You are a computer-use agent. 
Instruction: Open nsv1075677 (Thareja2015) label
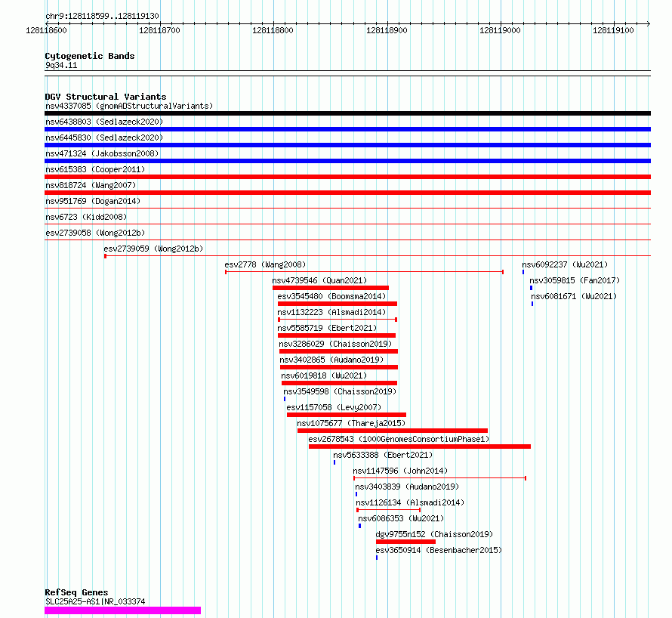(x=351, y=423)
